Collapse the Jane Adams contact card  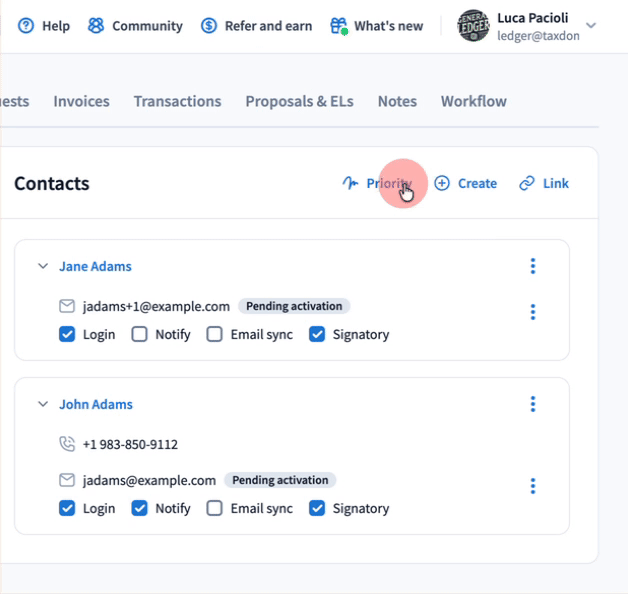tap(43, 266)
